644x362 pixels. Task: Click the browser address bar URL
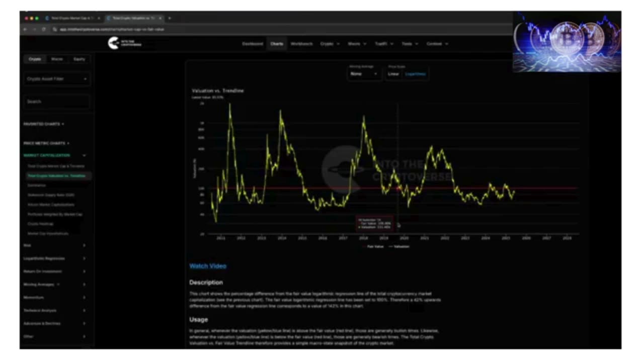(112, 29)
